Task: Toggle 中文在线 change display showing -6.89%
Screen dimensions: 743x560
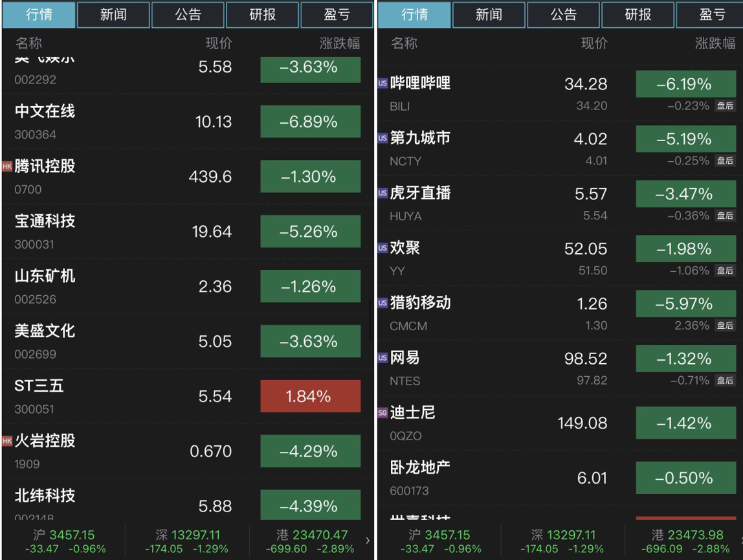Action: click(x=311, y=122)
